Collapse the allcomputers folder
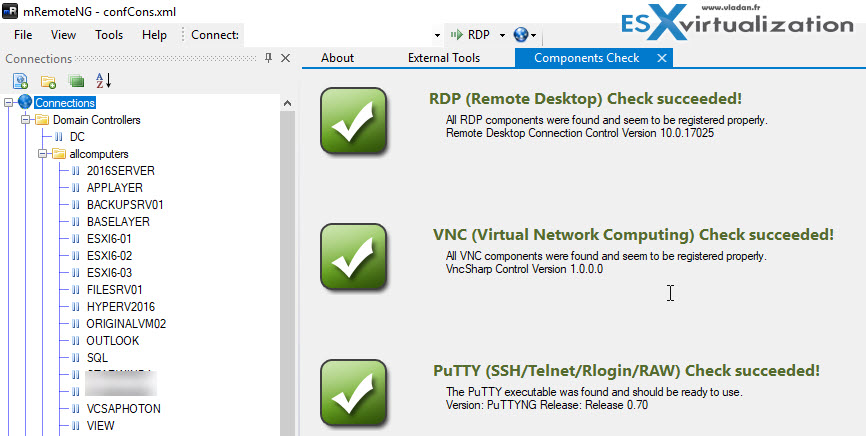Viewport: 866px width, 436px height. point(43,154)
